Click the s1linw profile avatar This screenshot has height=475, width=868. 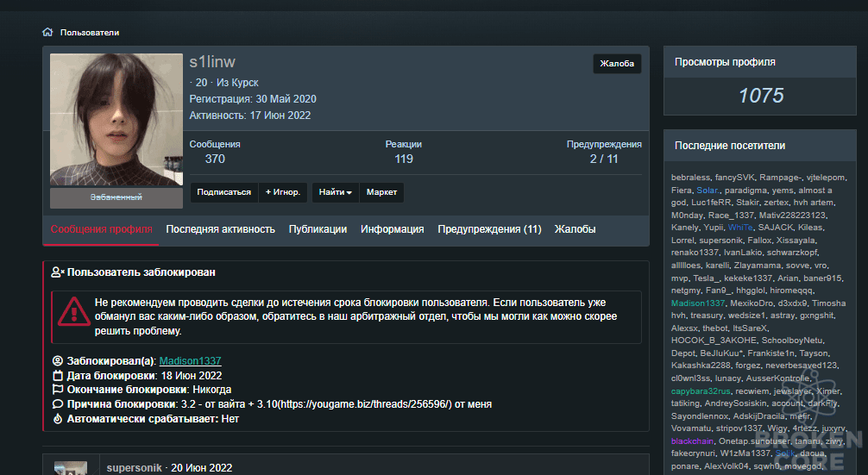[x=116, y=120]
